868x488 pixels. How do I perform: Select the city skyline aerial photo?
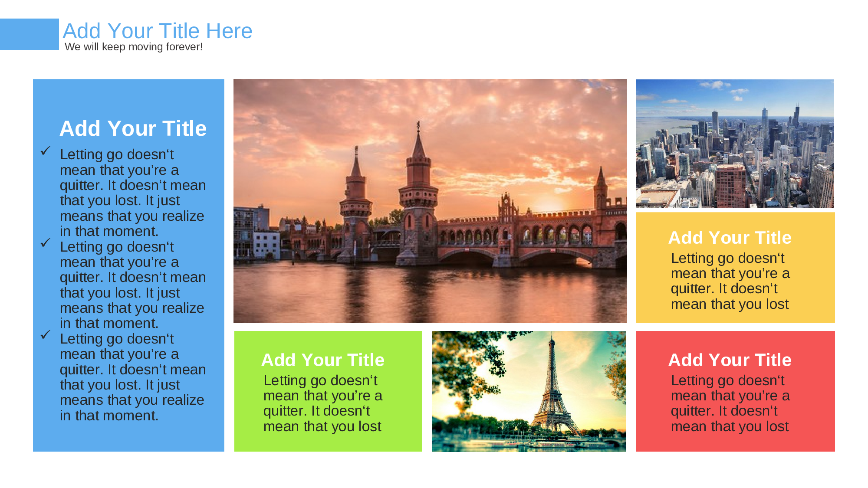coord(734,143)
